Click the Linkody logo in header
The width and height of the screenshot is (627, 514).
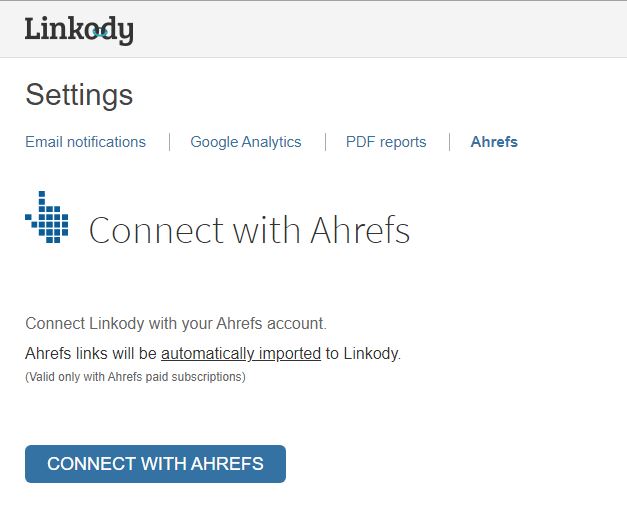[79, 29]
